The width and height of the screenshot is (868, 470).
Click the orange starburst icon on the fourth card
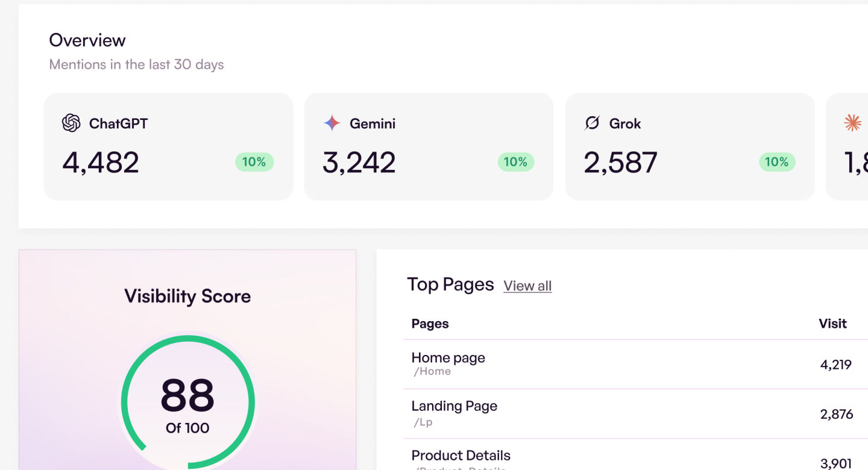coord(852,123)
